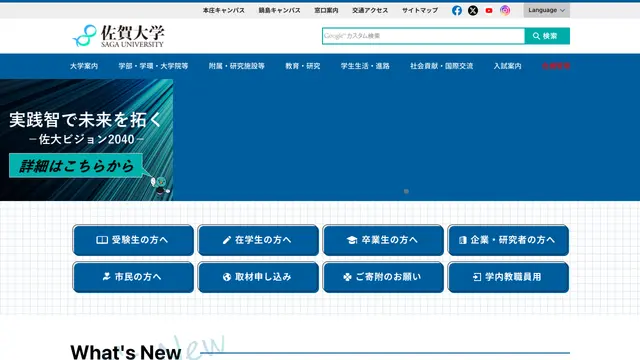
Task: Open the YouTube icon link
Action: tap(489, 10)
